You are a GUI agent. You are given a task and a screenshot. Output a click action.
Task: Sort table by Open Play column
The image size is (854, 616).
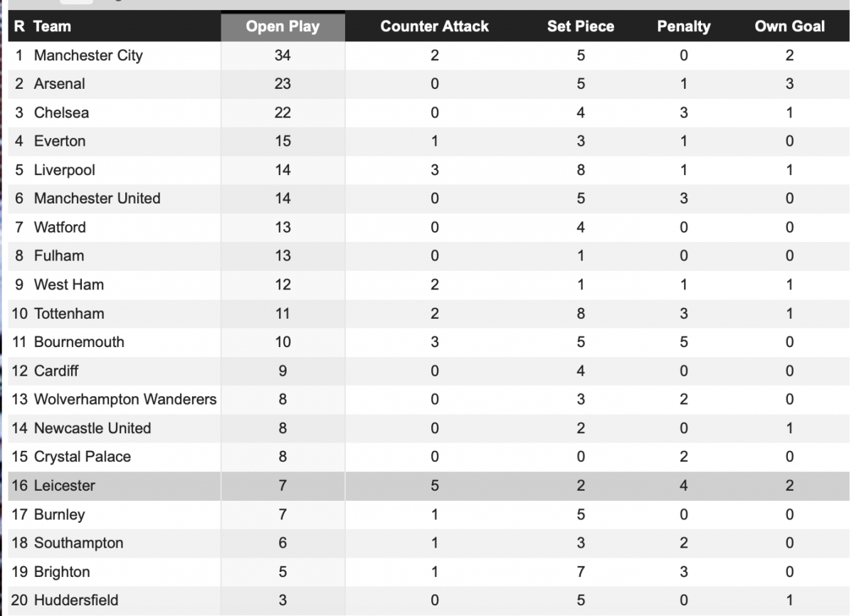pyautogui.click(x=283, y=26)
